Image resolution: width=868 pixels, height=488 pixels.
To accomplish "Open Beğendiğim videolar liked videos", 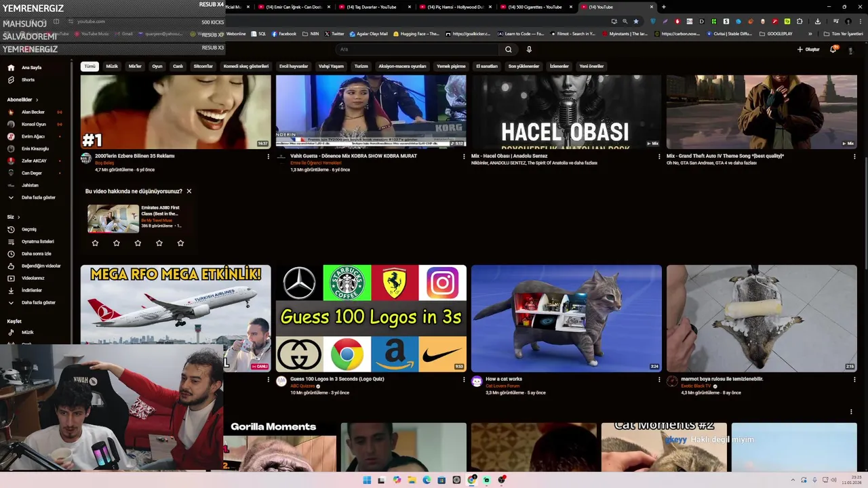I will tap(41, 266).
